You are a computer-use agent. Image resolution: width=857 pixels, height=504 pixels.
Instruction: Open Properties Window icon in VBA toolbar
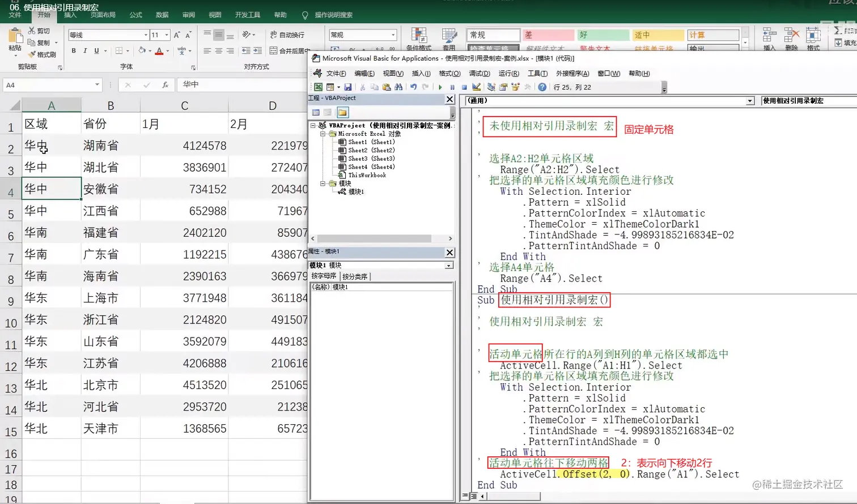coord(503,87)
